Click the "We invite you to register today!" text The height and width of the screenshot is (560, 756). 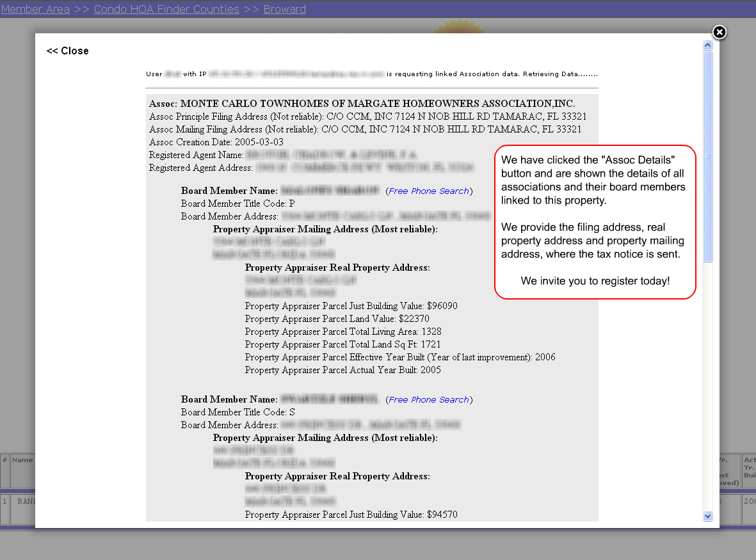click(595, 281)
